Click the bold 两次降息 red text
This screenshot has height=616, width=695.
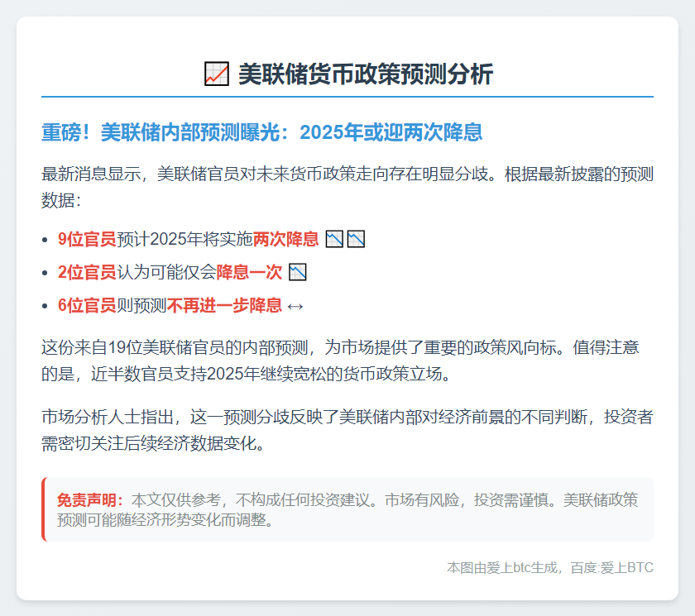coord(285,239)
